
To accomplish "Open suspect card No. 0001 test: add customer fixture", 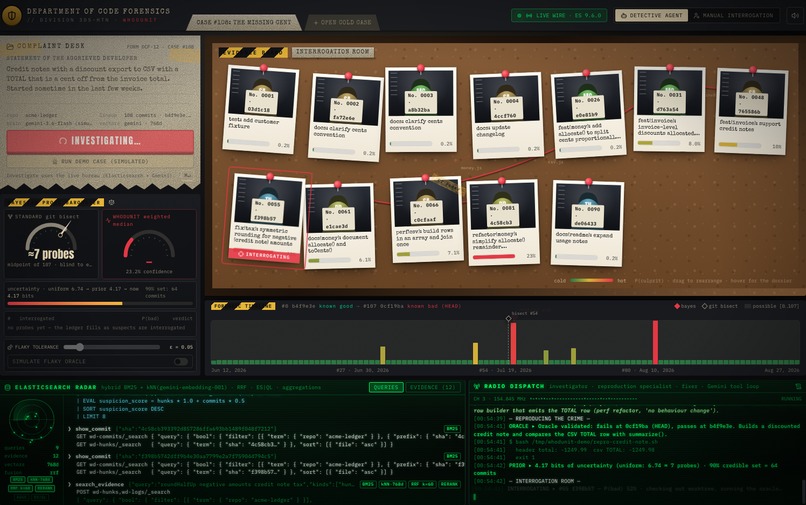I will click(261, 109).
